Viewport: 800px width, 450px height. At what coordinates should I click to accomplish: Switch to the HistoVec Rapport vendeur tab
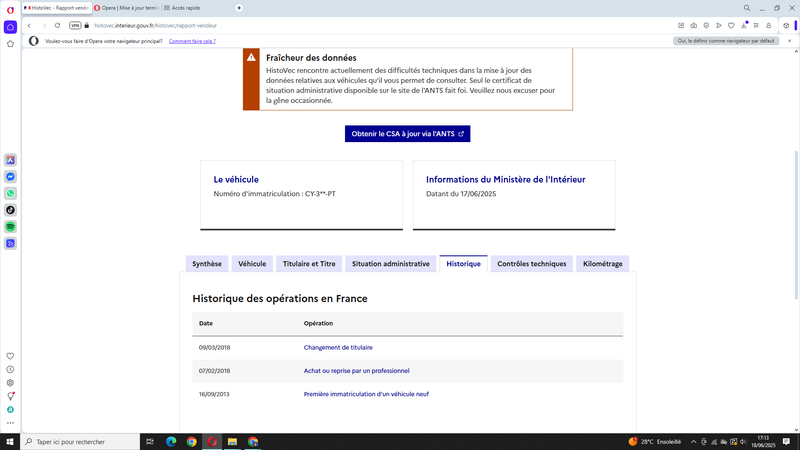tap(57, 8)
